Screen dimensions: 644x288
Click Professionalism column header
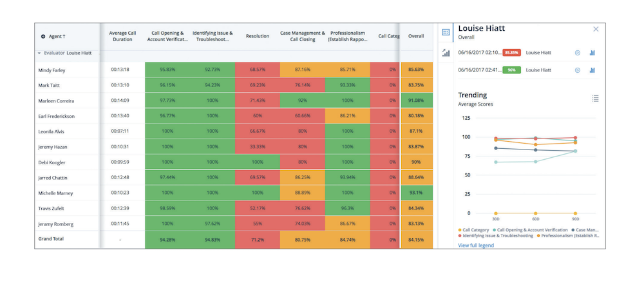pos(348,36)
